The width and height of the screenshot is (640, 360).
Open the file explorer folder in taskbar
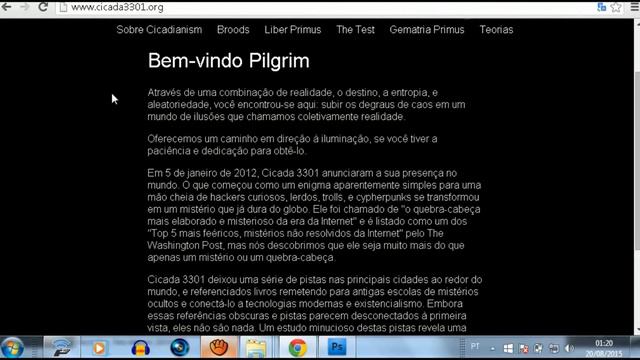coord(257,348)
